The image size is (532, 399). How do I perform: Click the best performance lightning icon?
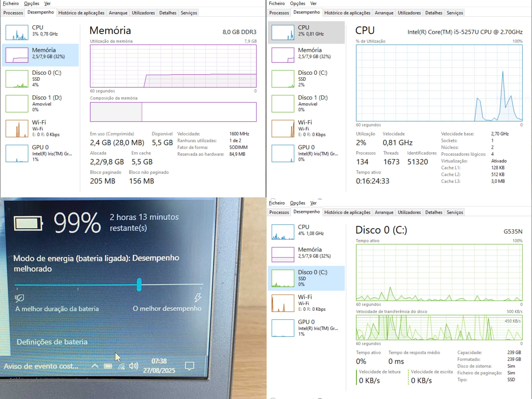(x=198, y=298)
